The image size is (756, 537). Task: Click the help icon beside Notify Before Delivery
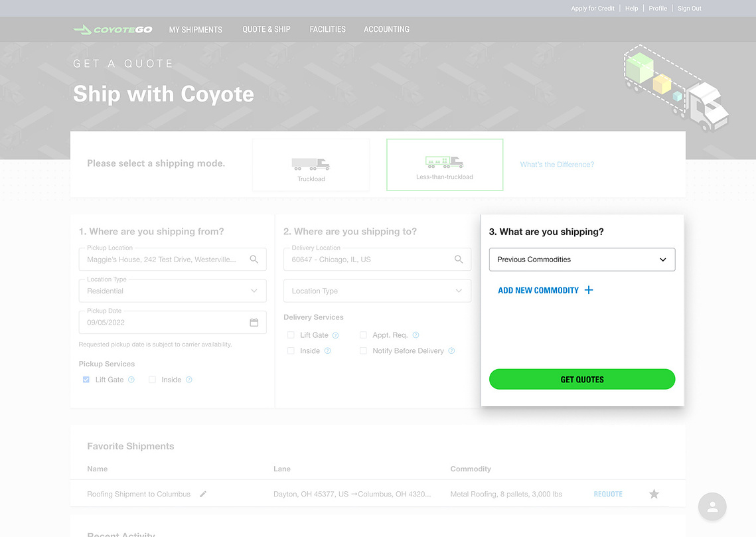tap(452, 351)
